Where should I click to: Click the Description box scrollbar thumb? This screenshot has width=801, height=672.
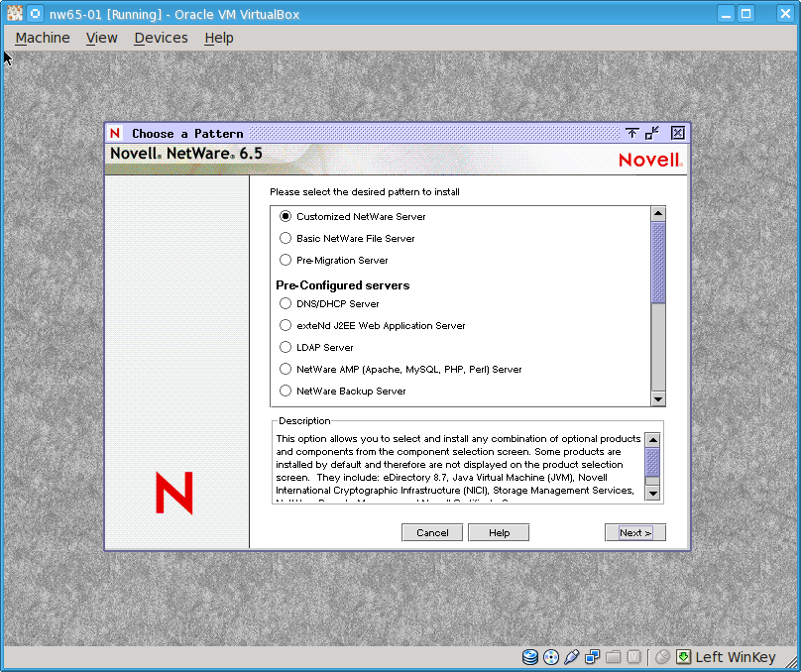[652, 462]
